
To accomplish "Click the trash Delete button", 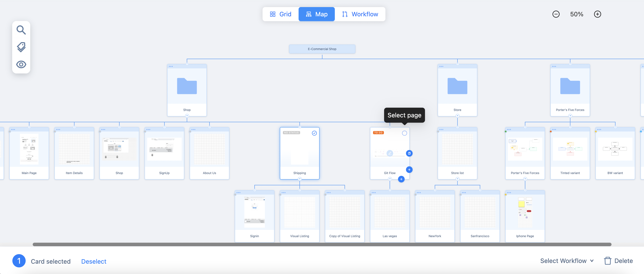I will [619, 261].
